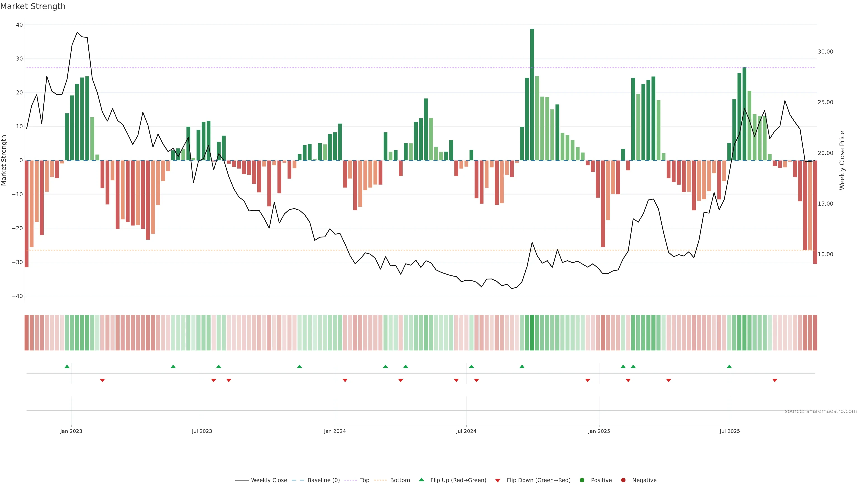868x488 pixels.
Task: Click the Negative red circle legend icon
Action: 623,480
